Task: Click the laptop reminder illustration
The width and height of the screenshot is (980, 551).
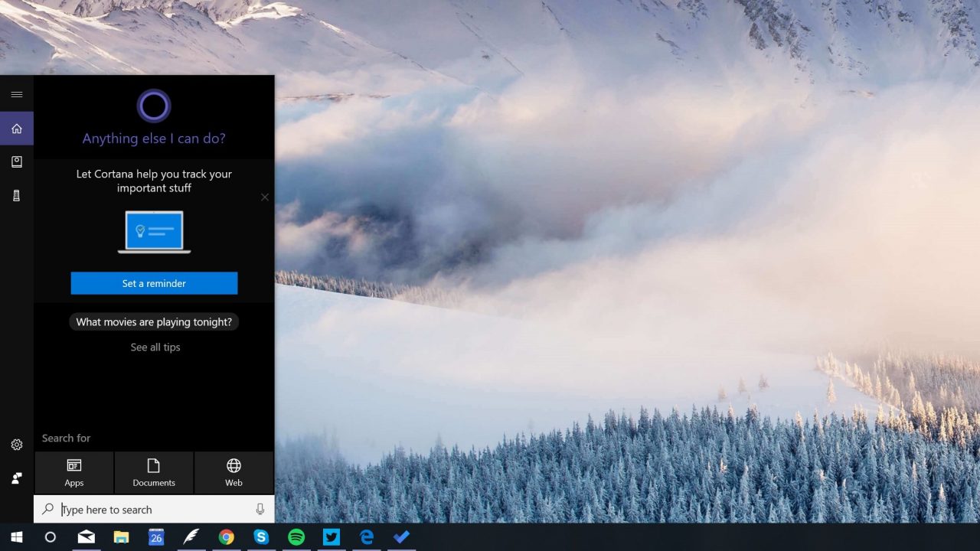Action: (154, 232)
